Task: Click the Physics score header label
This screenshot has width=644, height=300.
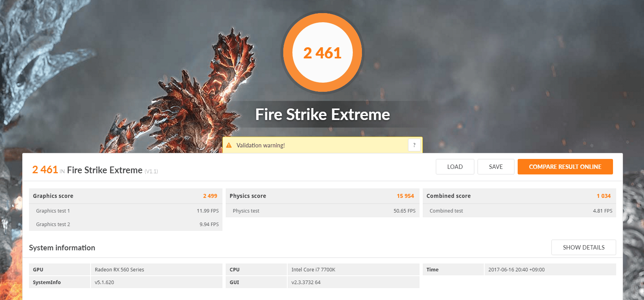Action: (x=248, y=196)
